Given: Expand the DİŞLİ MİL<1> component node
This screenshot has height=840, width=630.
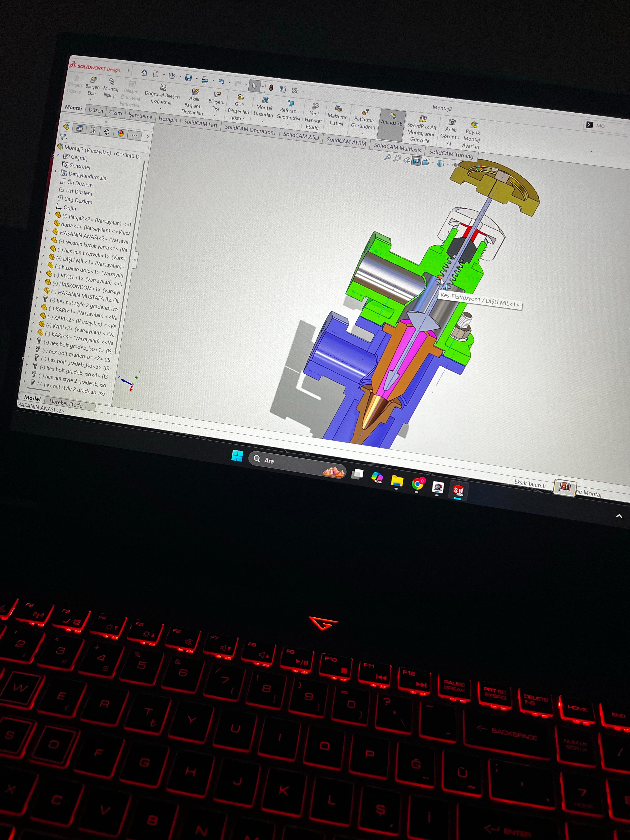Looking at the screenshot, I should pyautogui.click(x=43, y=256).
